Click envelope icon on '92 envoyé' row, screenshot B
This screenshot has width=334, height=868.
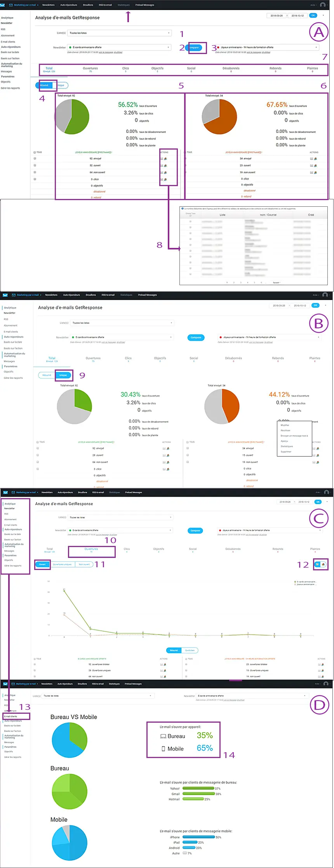(x=164, y=448)
